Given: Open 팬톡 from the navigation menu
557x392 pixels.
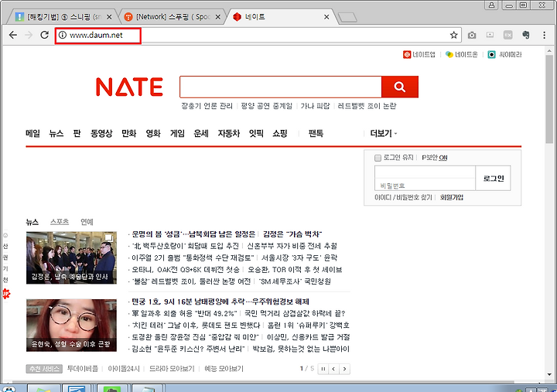Looking at the screenshot, I should click(316, 134).
